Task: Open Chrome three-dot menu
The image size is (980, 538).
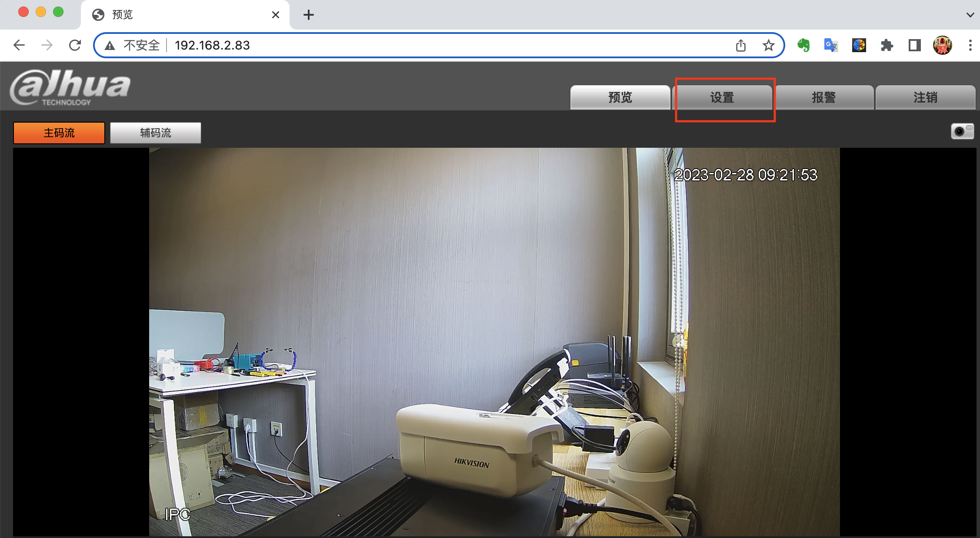Action: click(x=970, y=45)
